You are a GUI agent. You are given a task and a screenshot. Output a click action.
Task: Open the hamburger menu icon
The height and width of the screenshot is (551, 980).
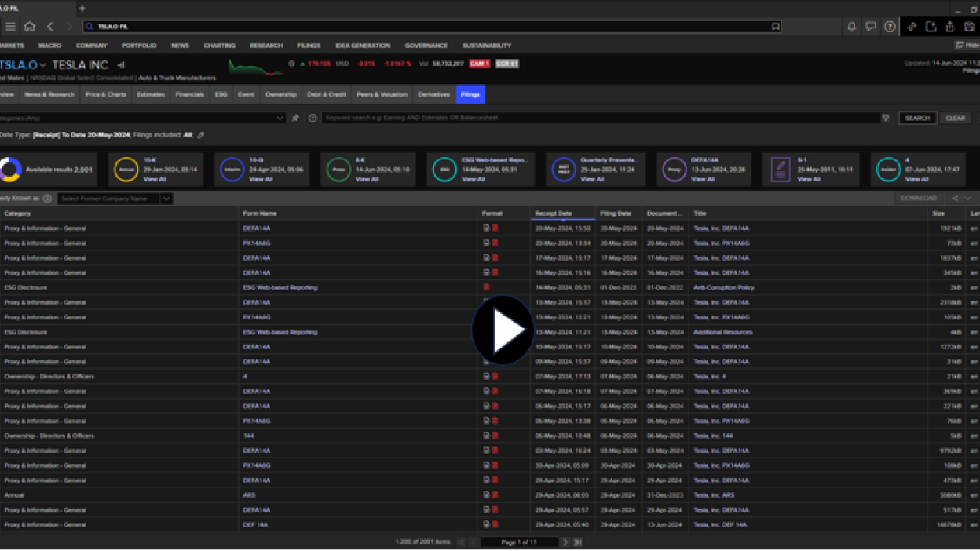10,27
